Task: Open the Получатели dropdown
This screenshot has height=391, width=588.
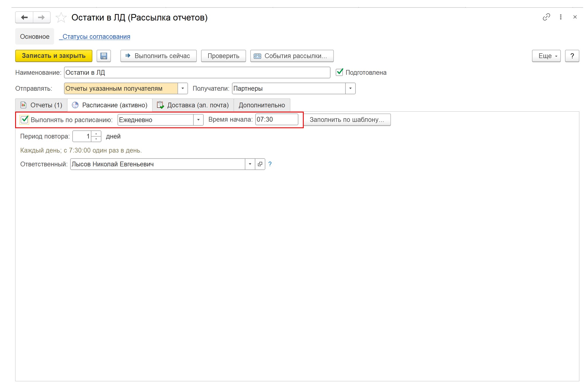Action: (350, 88)
